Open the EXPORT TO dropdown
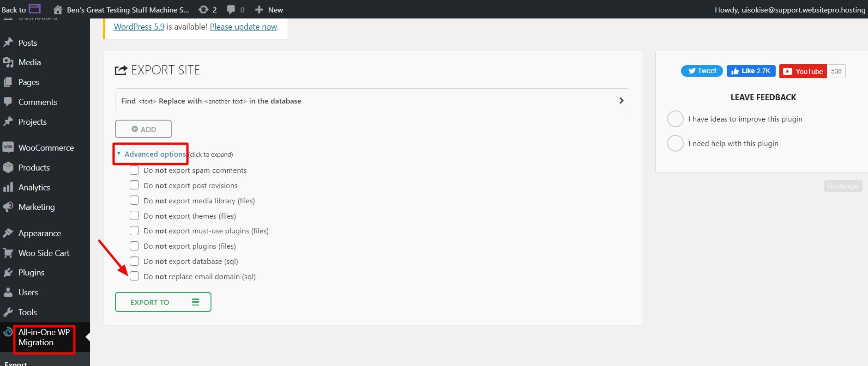 point(163,302)
